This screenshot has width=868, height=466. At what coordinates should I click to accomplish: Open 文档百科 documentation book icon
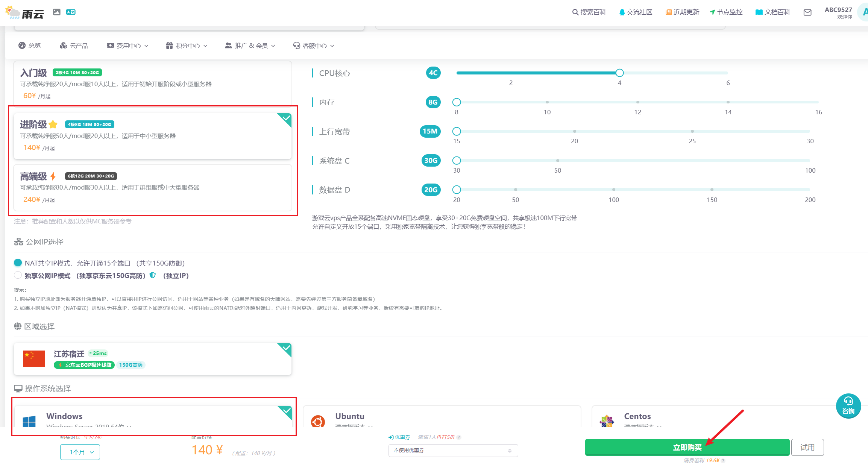759,12
